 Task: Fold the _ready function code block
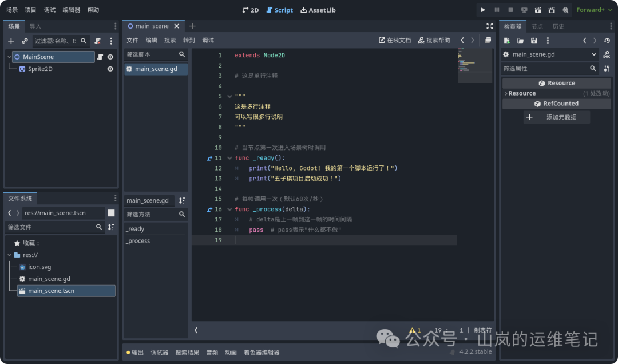tap(229, 158)
